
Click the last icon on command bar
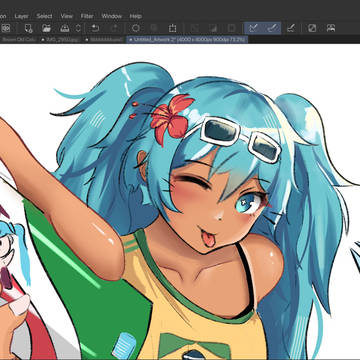(331, 28)
